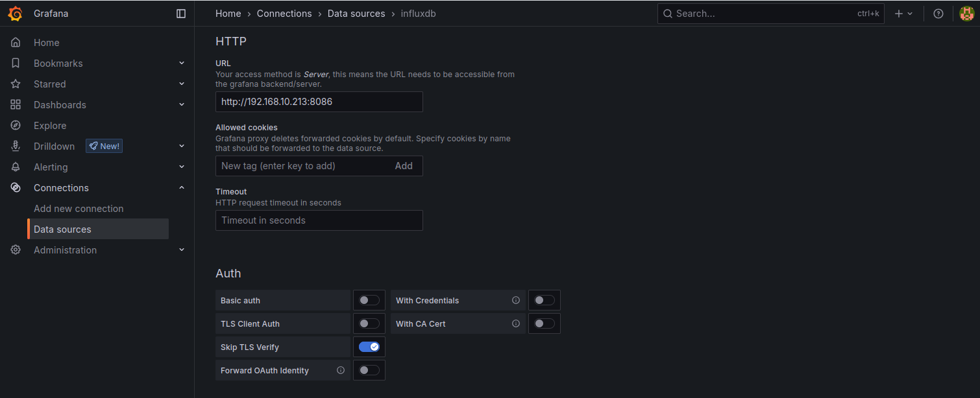Click the Starred star icon
Viewport: 980px width, 398px height.
pos(16,84)
